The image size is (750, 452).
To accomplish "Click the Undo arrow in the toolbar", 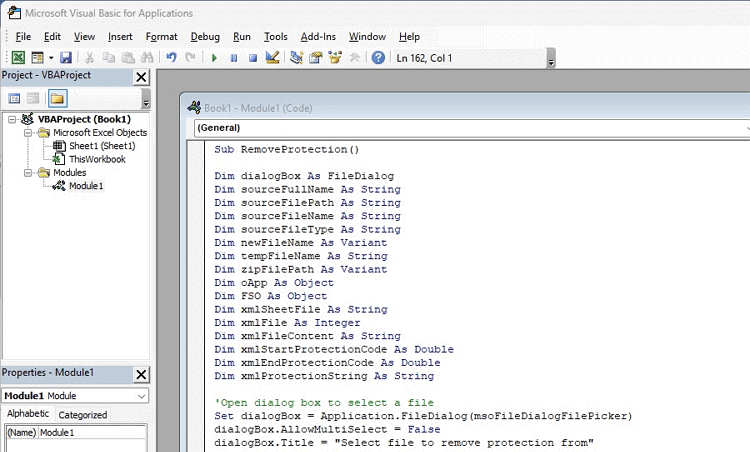I will [x=171, y=58].
